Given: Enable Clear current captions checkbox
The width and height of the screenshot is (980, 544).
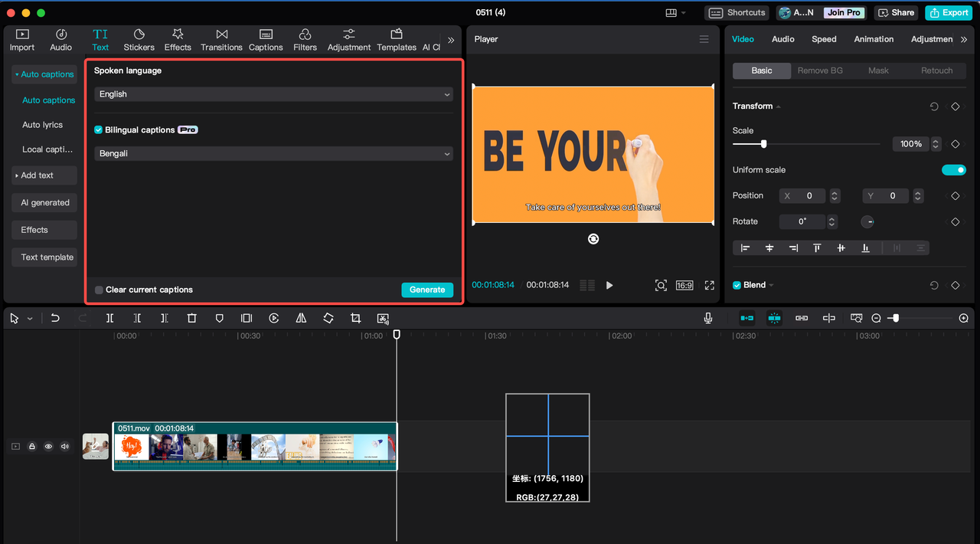Looking at the screenshot, I should tap(99, 290).
